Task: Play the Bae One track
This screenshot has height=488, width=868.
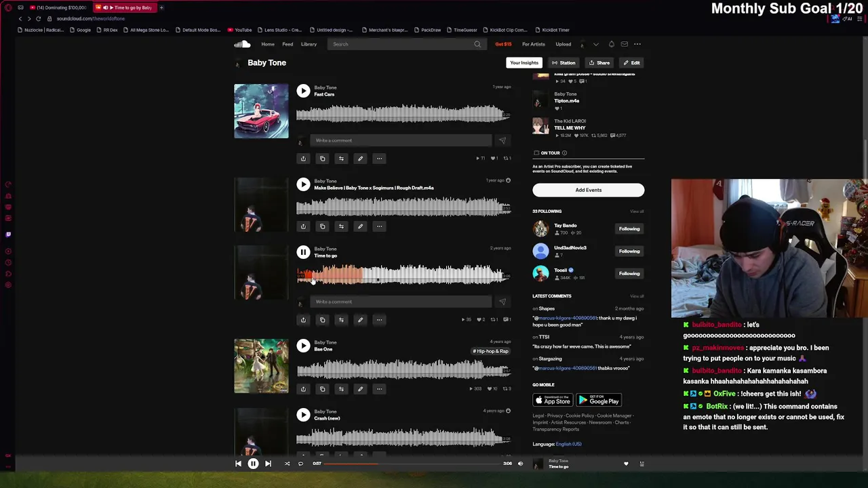Action: pyautogui.click(x=303, y=346)
